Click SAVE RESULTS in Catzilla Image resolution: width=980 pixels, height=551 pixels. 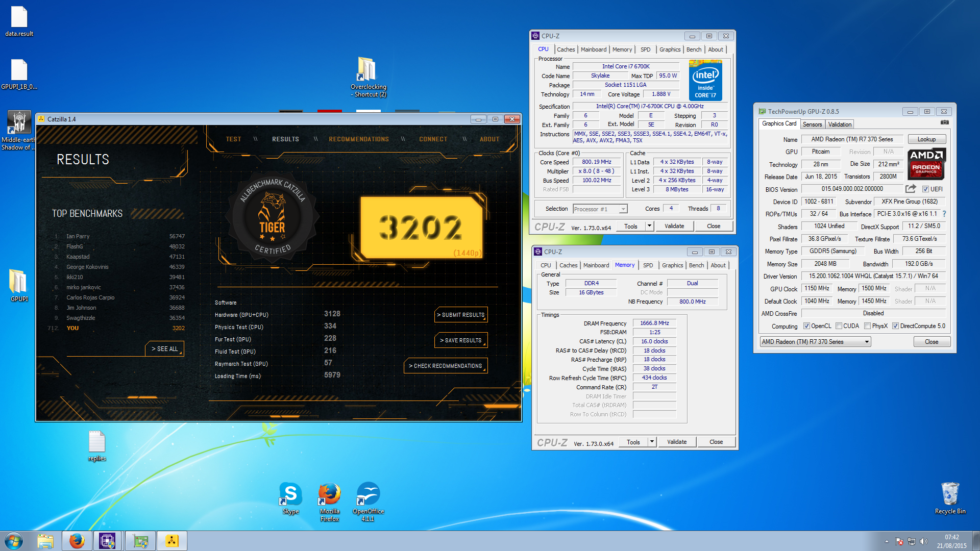pos(461,340)
